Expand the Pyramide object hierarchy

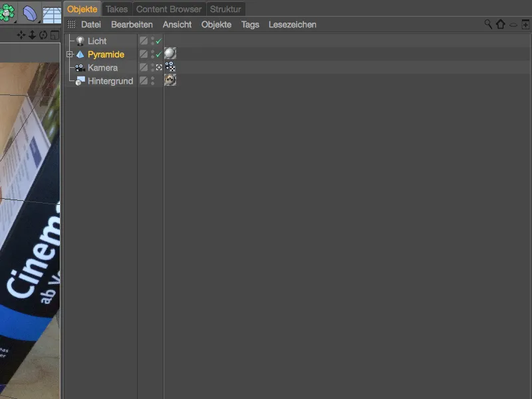click(x=70, y=55)
